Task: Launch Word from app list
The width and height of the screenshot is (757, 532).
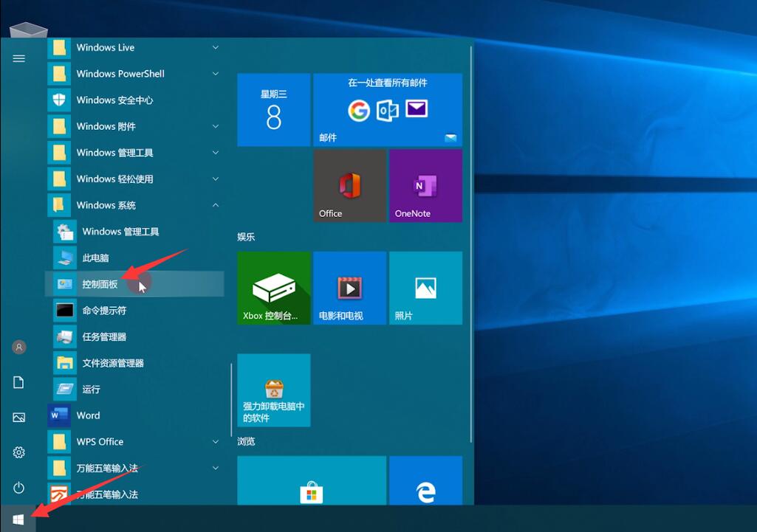Action: click(135, 415)
